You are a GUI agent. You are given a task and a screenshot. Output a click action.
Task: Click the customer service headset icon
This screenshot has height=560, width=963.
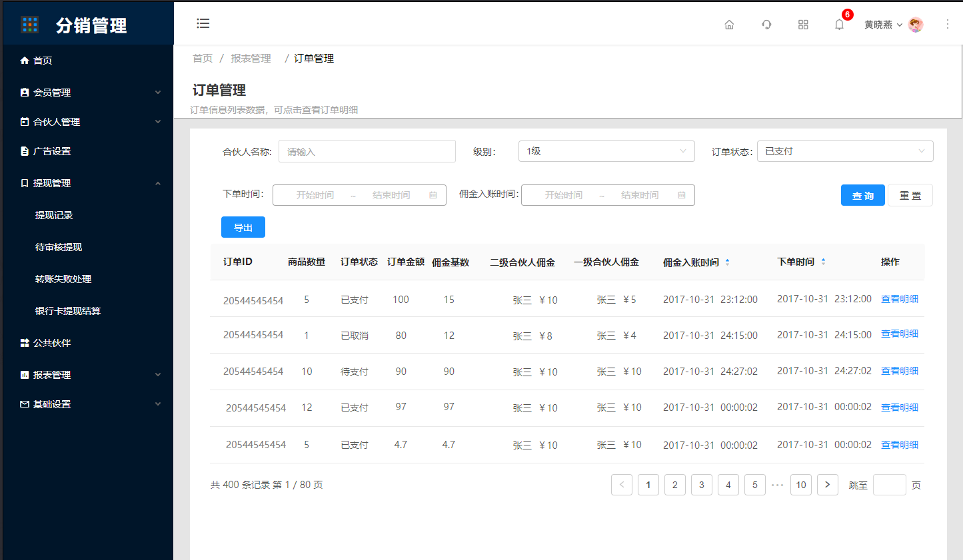(x=766, y=25)
